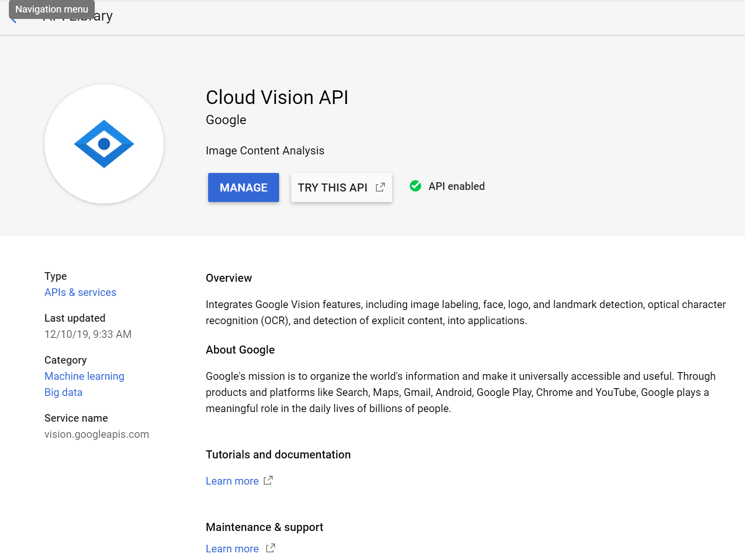Click the API enabled status text

(457, 186)
